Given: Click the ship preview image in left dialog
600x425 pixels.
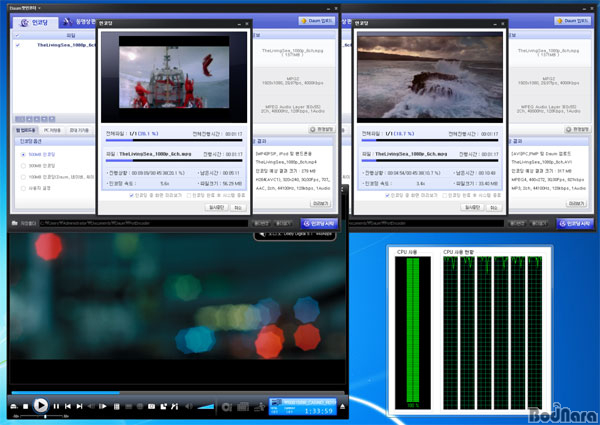Looking at the screenshot, I should (x=174, y=77).
